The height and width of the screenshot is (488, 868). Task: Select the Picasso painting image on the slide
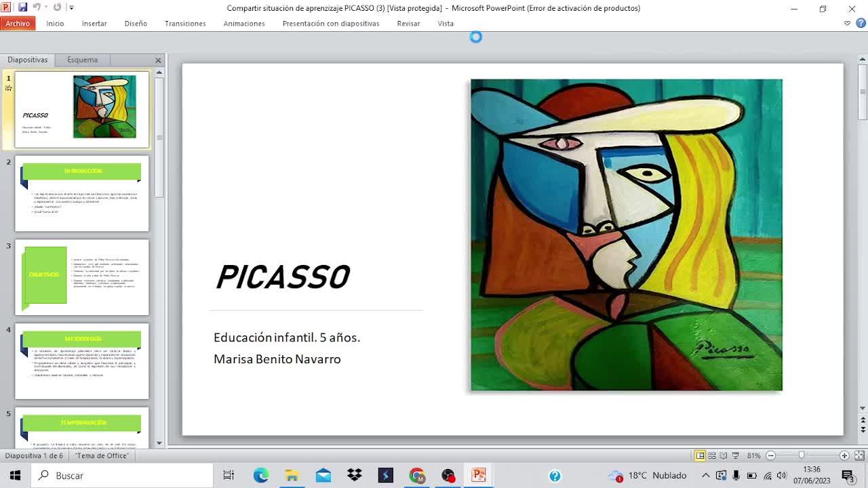627,235
